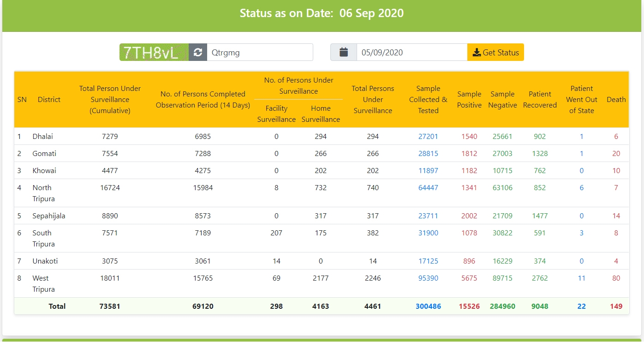Refresh the captcha code icon
The image size is (644, 342).
point(198,52)
